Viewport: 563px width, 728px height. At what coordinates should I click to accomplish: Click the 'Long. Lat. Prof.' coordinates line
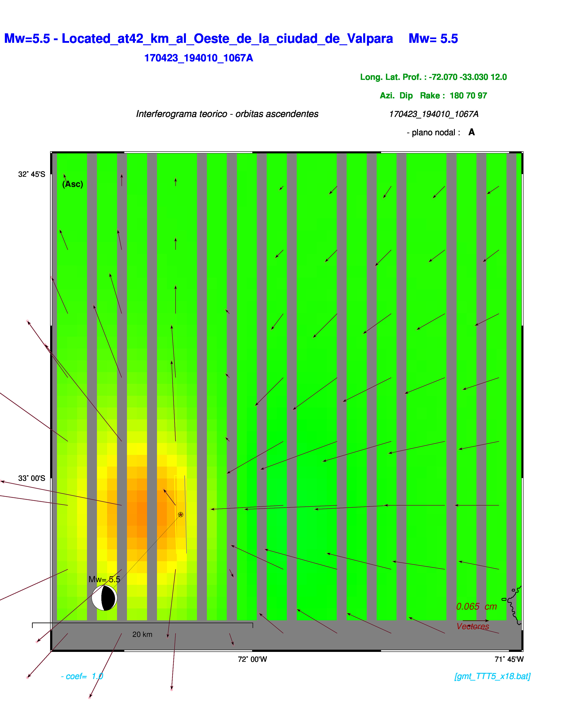[433, 77]
